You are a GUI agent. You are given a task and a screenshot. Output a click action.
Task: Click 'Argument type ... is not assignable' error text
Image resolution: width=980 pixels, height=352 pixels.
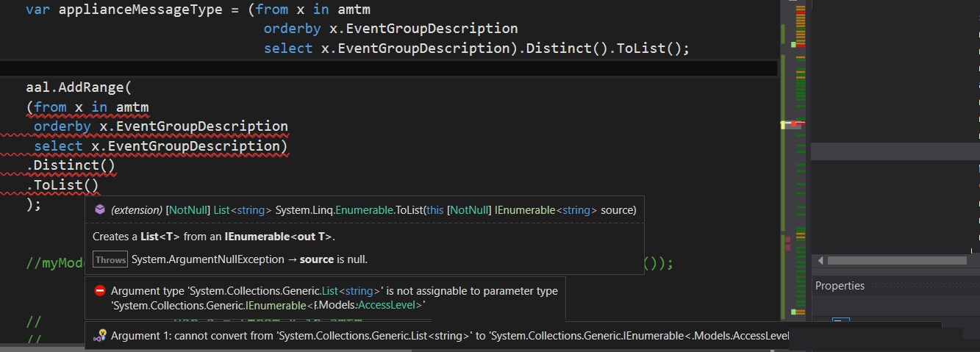tap(334, 291)
